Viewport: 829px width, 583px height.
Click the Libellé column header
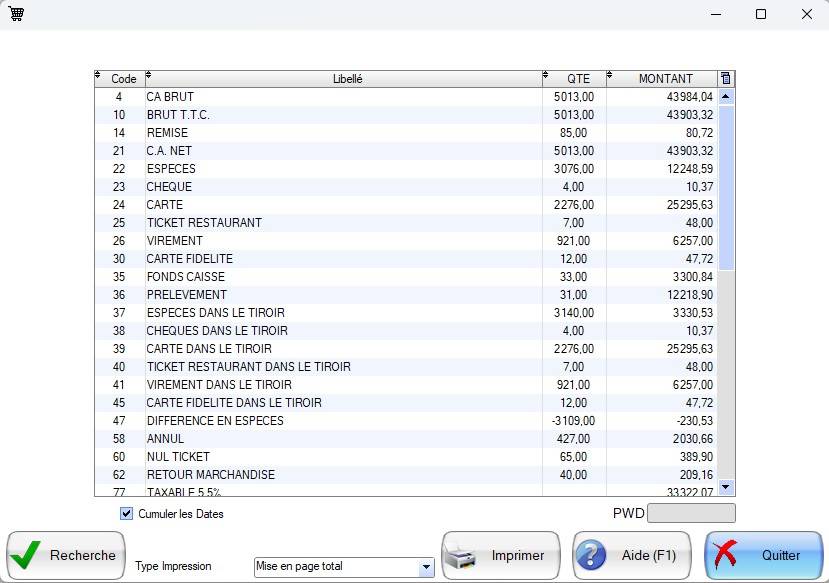tap(347, 79)
